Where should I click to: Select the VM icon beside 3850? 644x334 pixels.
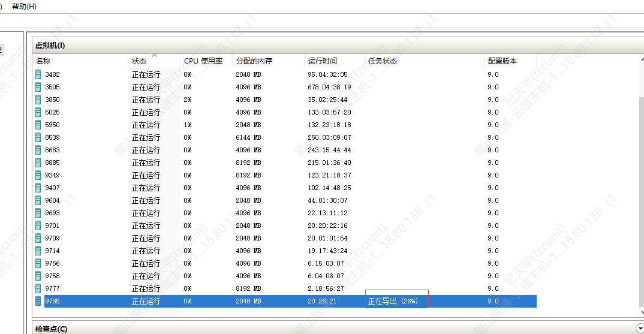click(x=38, y=100)
